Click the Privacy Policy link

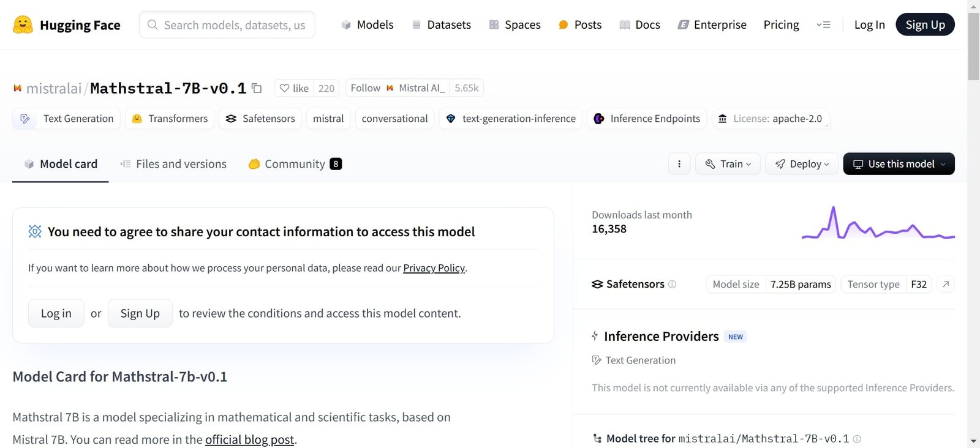pyautogui.click(x=434, y=268)
